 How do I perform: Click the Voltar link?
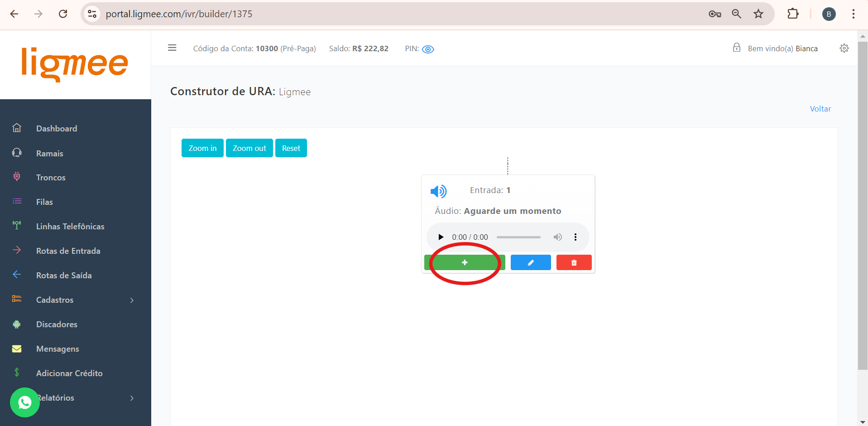[820, 109]
